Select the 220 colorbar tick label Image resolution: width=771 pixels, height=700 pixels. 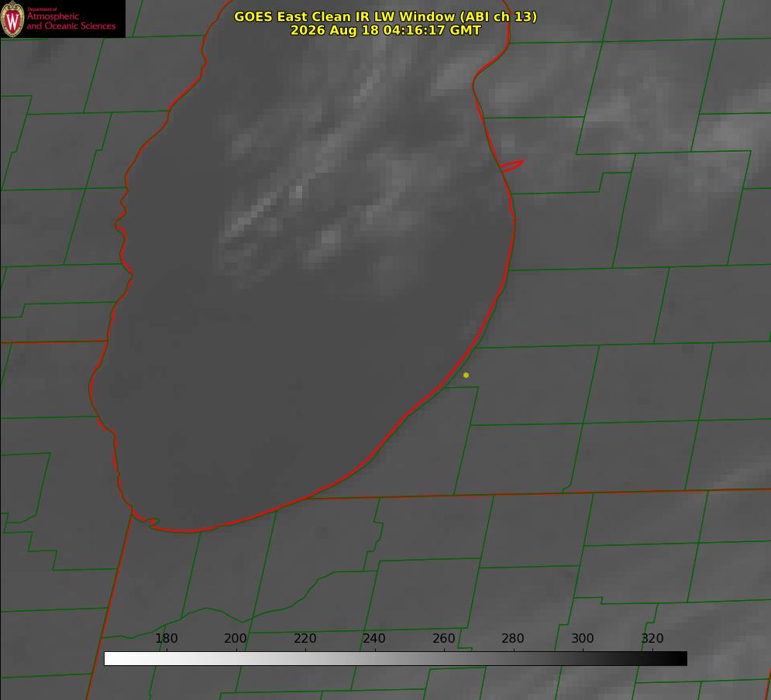tap(305, 638)
